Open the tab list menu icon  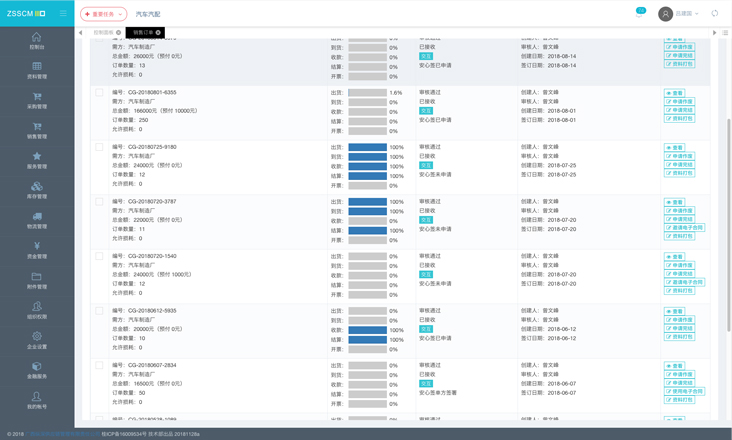tap(725, 33)
